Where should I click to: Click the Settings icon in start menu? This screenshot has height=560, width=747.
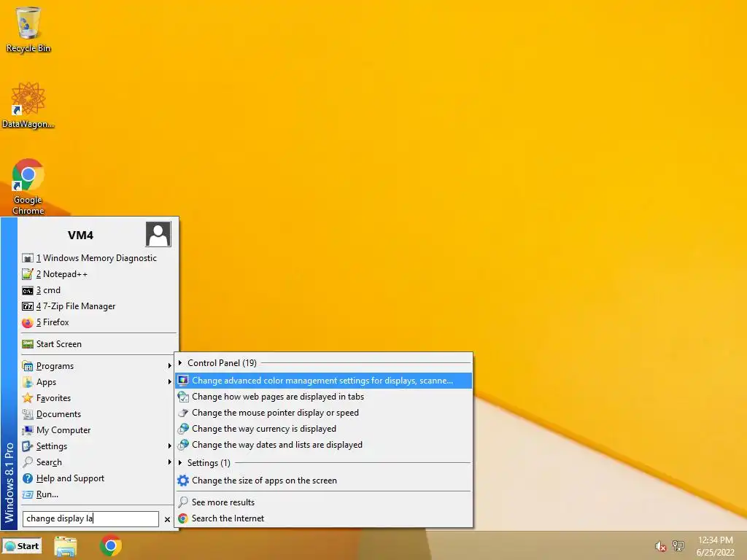(28, 446)
